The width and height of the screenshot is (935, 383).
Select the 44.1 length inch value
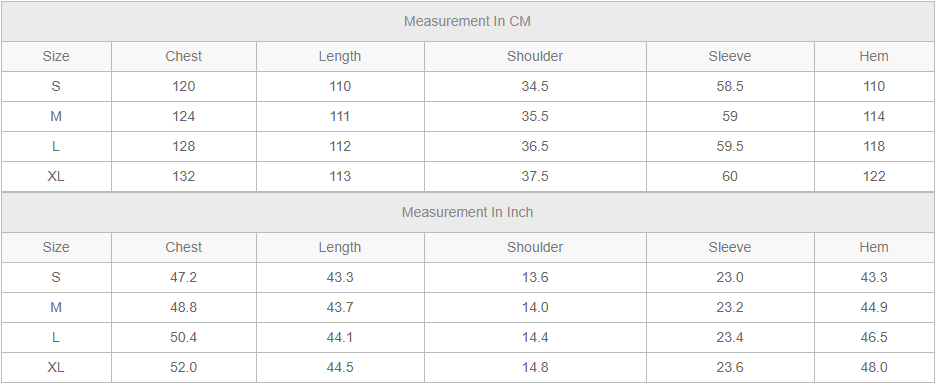340,338
